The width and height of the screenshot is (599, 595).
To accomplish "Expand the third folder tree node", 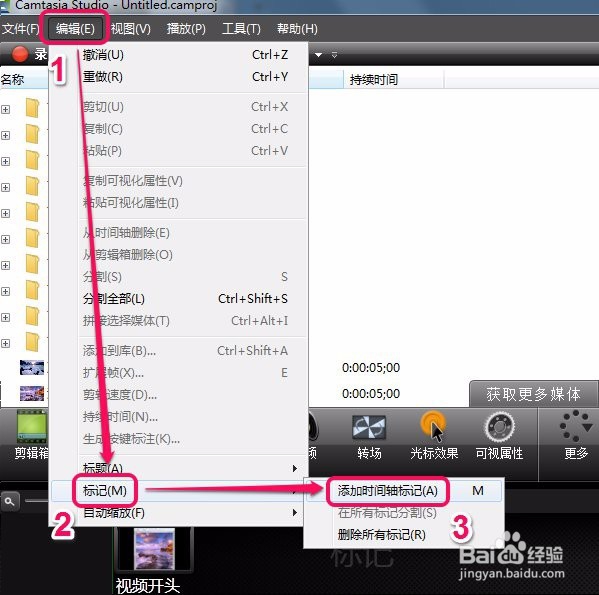I will tap(5, 162).
